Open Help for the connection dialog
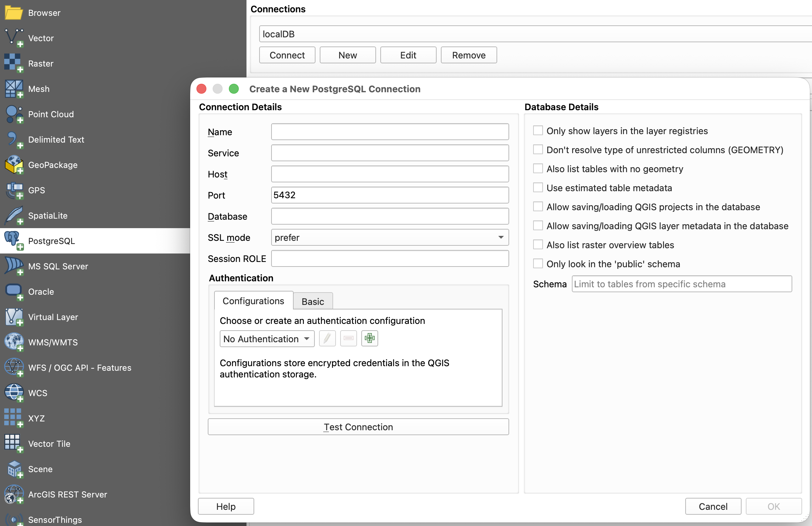812x526 pixels. point(226,506)
